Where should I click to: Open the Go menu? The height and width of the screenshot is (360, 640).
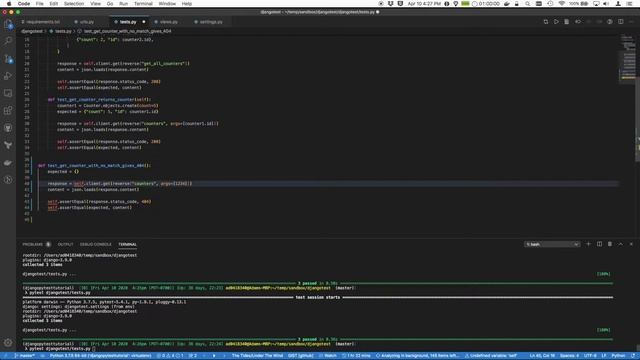(x=110, y=4)
